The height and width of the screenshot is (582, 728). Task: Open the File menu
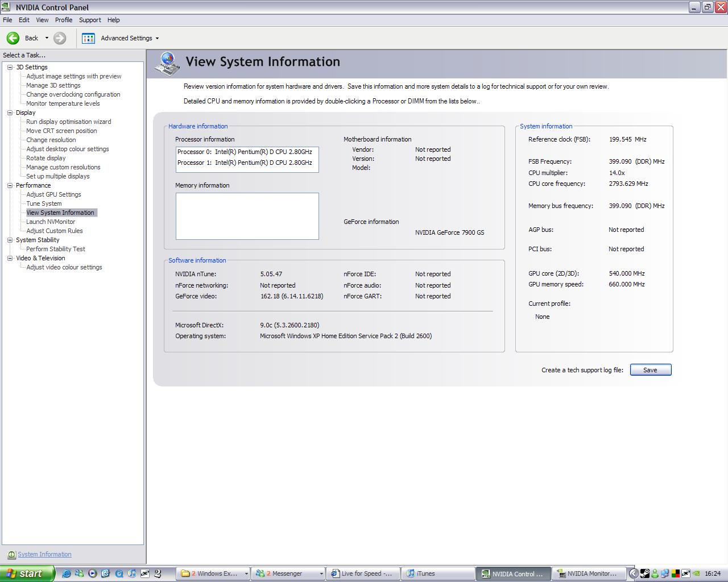[7, 20]
